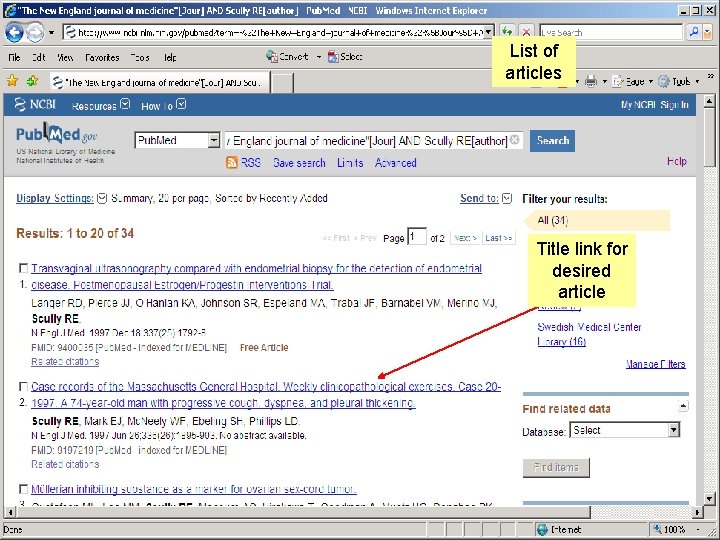Open the Favorites menu
Image resolution: width=720 pixels, height=540 pixels.
pyautogui.click(x=102, y=57)
